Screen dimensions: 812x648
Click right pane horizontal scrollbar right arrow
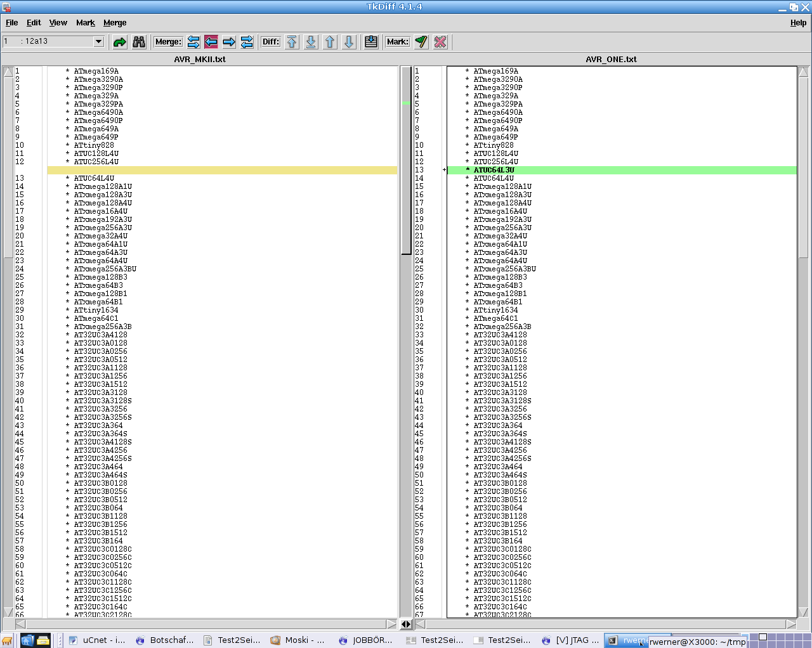(791, 624)
